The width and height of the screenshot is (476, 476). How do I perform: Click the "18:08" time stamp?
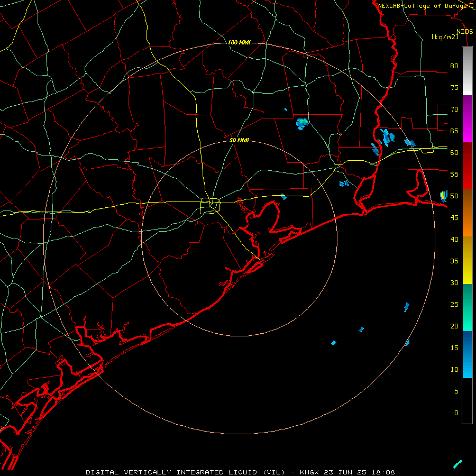click(x=384, y=472)
